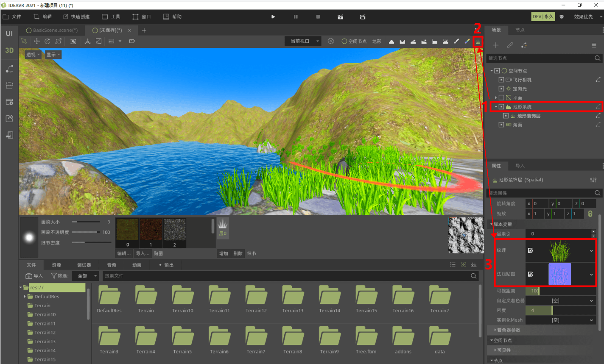This screenshot has height=364, width=604.
Task: Toggle visibility of 地形系统 node
Action: (x=501, y=107)
